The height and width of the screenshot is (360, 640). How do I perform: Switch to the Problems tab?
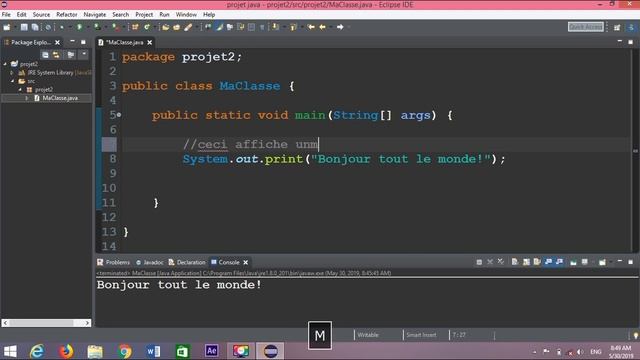tap(113, 262)
